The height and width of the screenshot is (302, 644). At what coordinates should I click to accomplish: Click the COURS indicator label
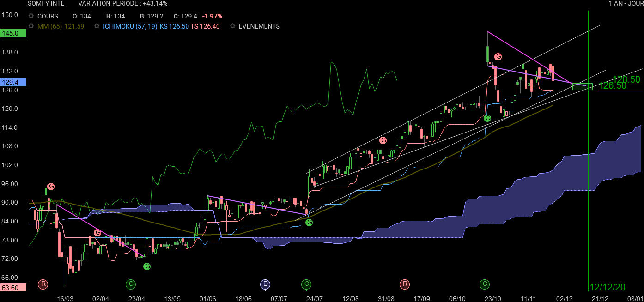pos(48,16)
